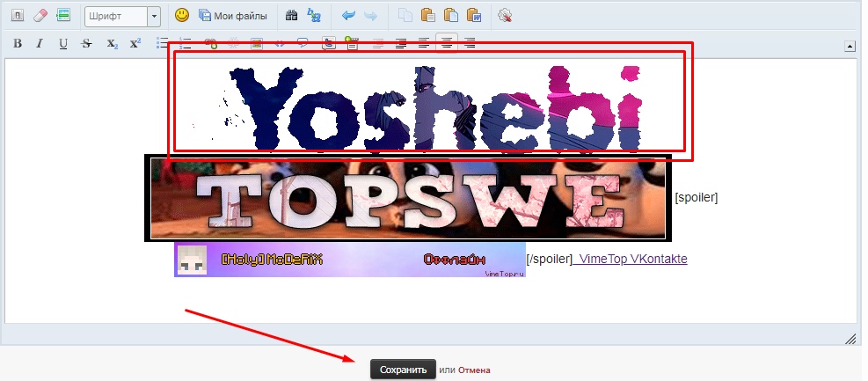Click the eraser remove-formatting icon
The width and height of the screenshot is (868, 381).
point(40,16)
